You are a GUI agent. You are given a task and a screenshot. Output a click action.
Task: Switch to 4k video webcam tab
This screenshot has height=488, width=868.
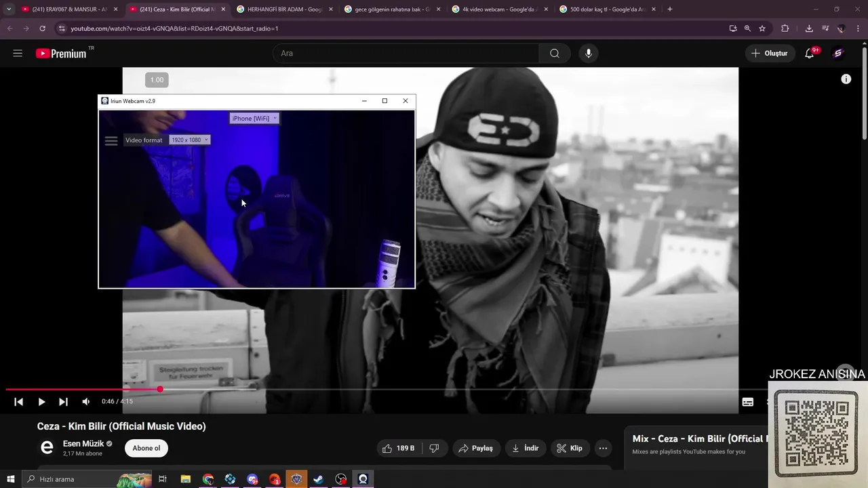click(500, 9)
